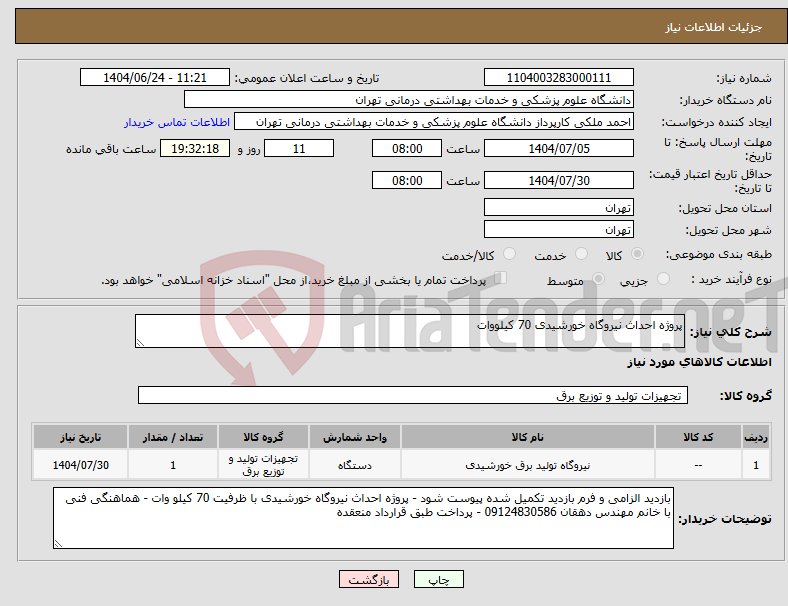Click the request creator field احمد ملکی
The height and width of the screenshot is (606, 788).
pyautogui.click(x=434, y=122)
